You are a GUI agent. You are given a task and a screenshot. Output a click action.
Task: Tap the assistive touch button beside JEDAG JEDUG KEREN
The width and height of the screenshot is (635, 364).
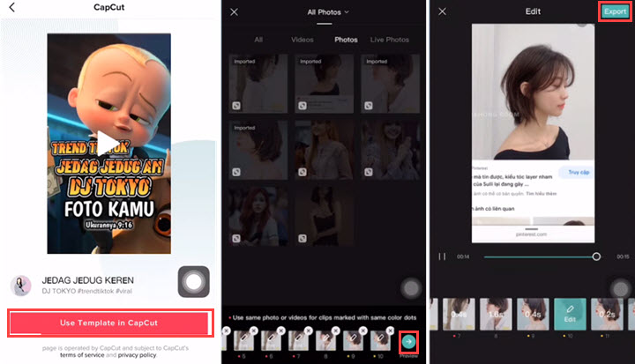pyautogui.click(x=193, y=282)
